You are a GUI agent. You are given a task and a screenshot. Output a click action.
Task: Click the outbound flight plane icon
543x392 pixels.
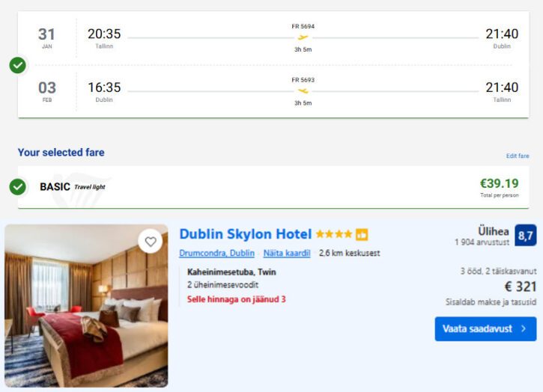point(303,37)
